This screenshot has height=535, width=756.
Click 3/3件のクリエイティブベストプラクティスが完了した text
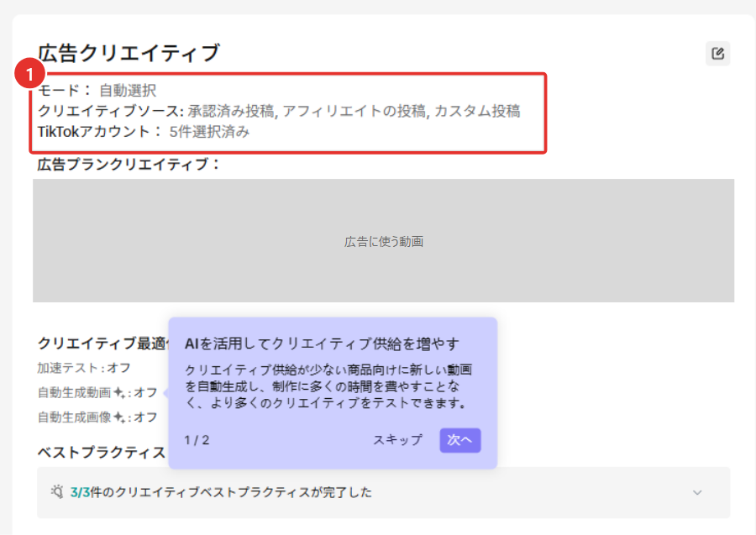point(221,492)
